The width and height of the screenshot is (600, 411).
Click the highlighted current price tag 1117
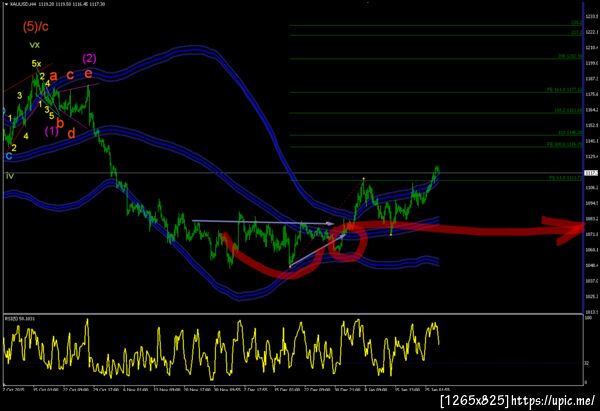tap(589, 173)
